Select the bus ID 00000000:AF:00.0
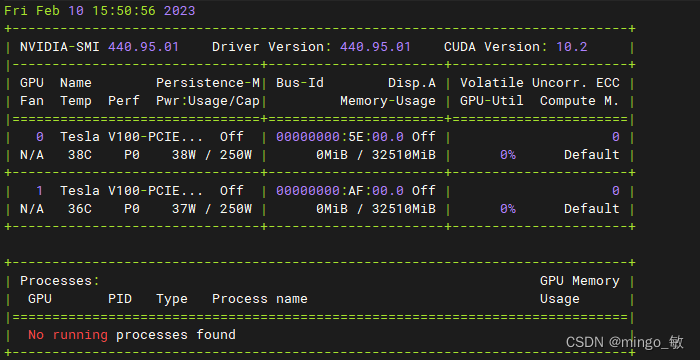700x360 pixels. point(340,191)
